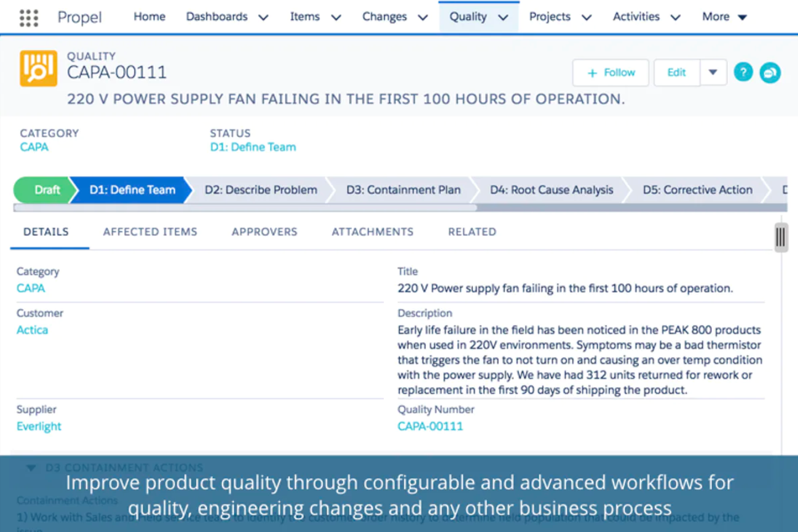Collapse the D3 Containment Actions section

tap(31, 467)
